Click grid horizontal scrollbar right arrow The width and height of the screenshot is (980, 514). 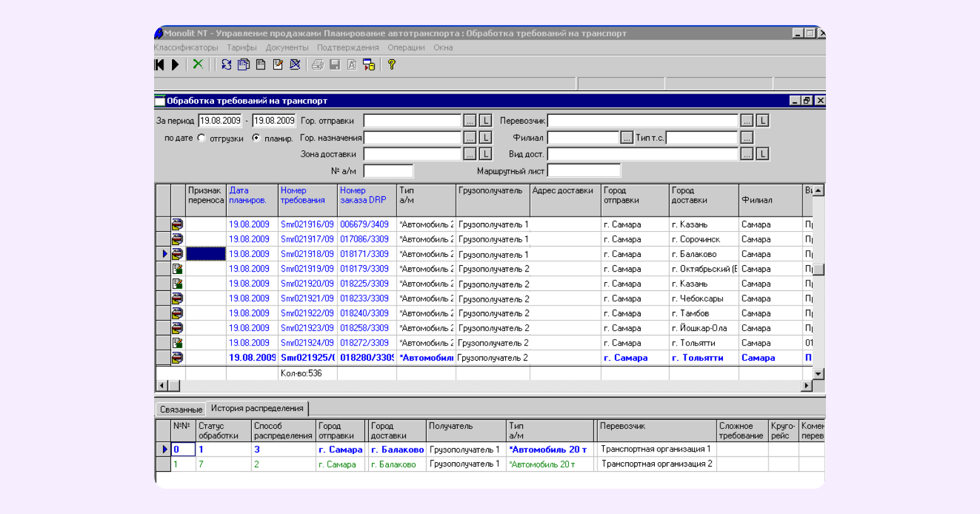tap(806, 385)
